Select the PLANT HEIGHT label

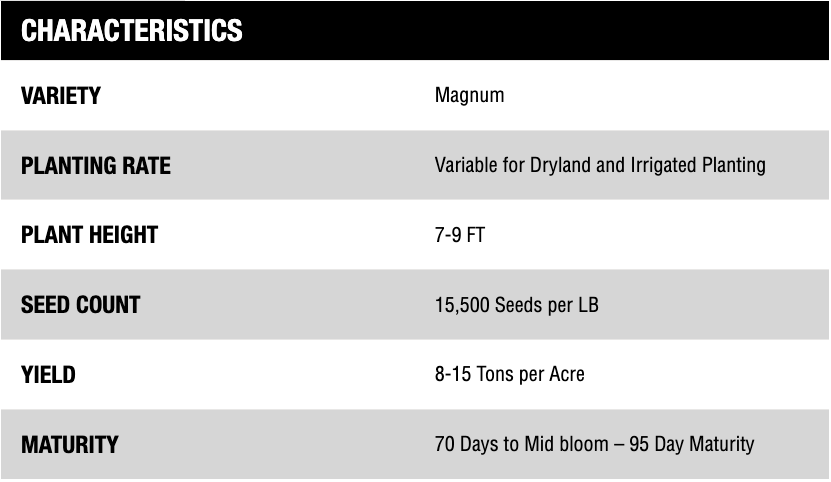[x=89, y=235]
